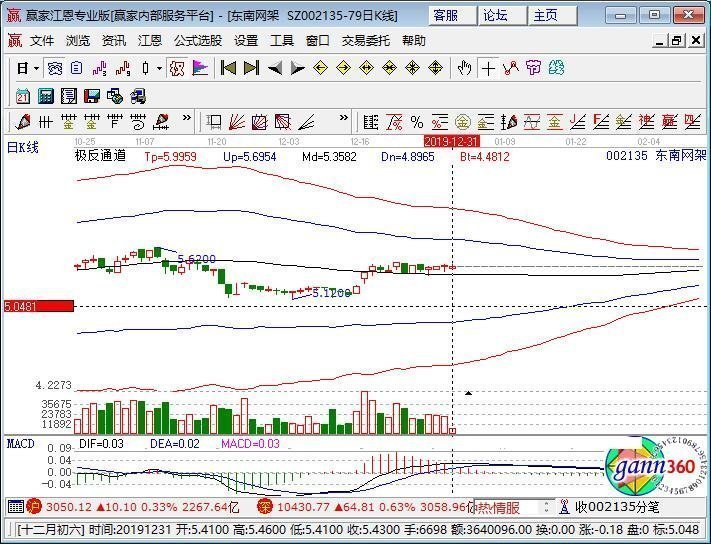This screenshot has width=711, height=544.
Task: Open the 交易委托 menu
Action: click(x=365, y=41)
